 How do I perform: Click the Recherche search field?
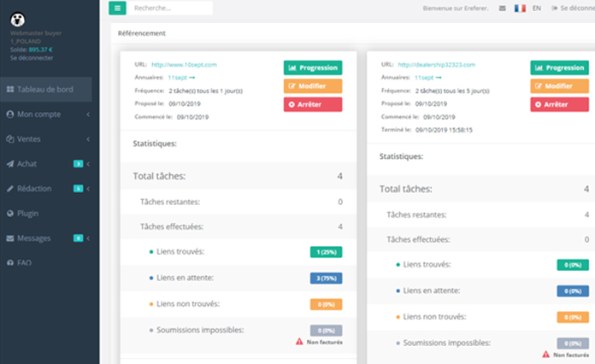click(x=171, y=8)
